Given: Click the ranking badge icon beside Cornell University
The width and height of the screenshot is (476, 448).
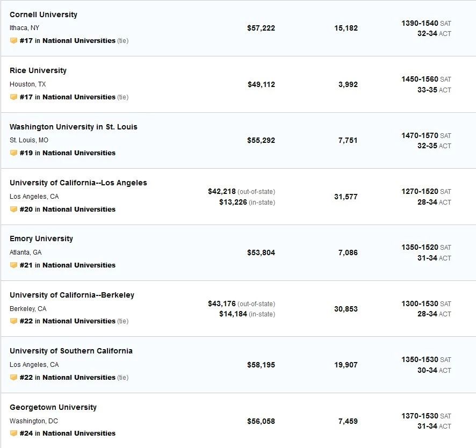Looking at the screenshot, I should [x=13, y=41].
